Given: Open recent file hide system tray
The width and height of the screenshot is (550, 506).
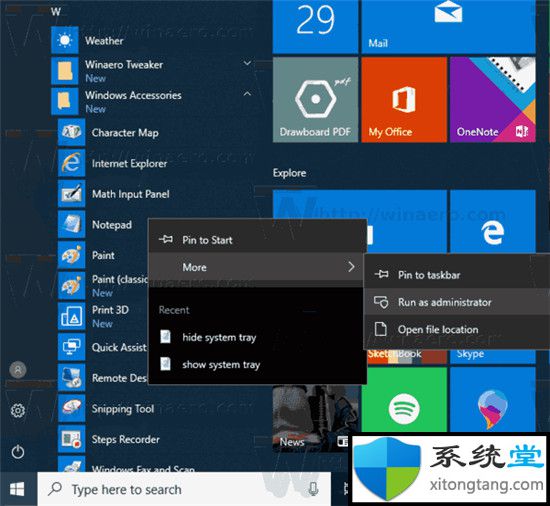Looking at the screenshot, I should tap(257, 337).
